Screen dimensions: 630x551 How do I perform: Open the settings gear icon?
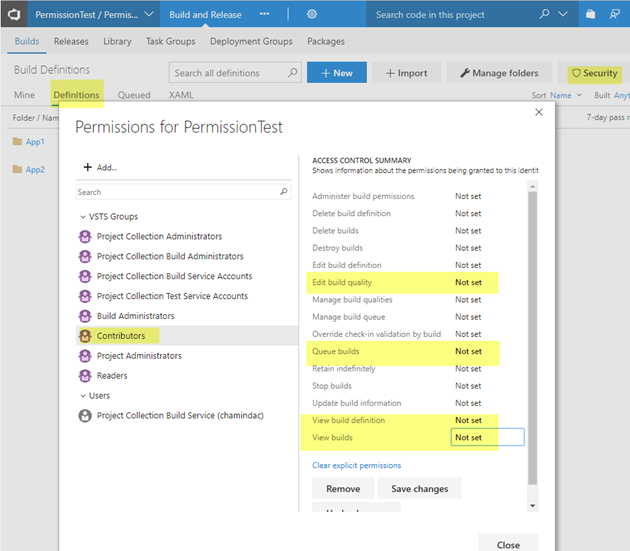pyautogui.click(x=312, y=14)
